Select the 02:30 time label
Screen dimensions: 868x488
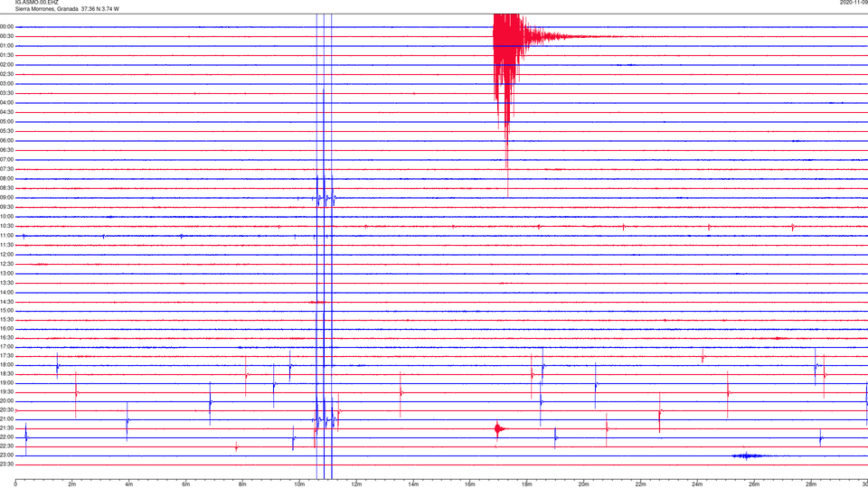click(x=6, y=73)
